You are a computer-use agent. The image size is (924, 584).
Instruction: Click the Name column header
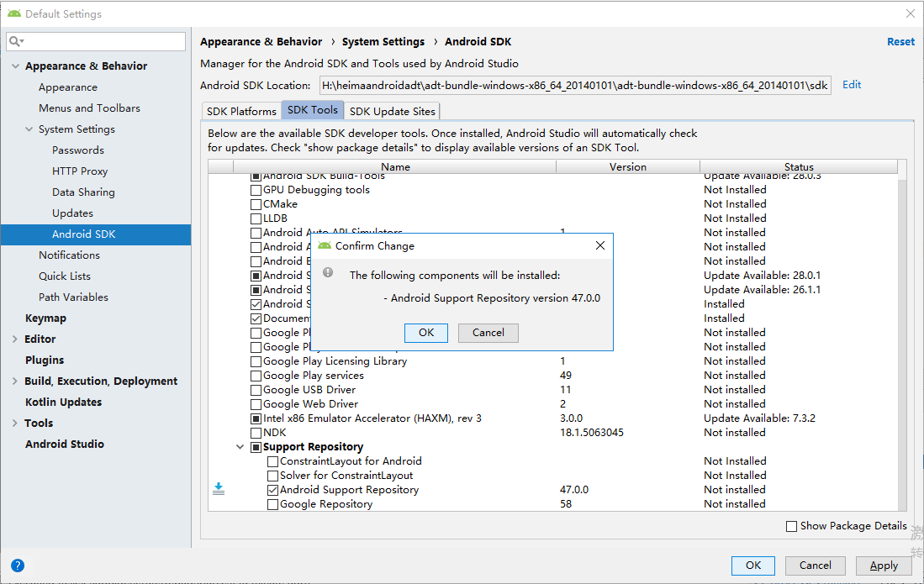point(395,167)
